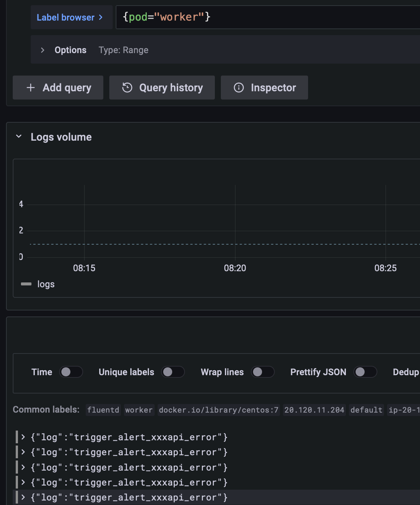Expand the Options section chevron
420x505 pixels.
[x=43, y=50]
